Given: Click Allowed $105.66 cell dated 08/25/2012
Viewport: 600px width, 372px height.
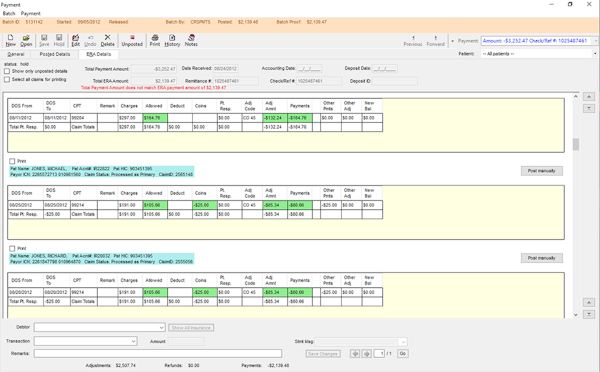Looking at the screenshot, I should pos(155,205).
